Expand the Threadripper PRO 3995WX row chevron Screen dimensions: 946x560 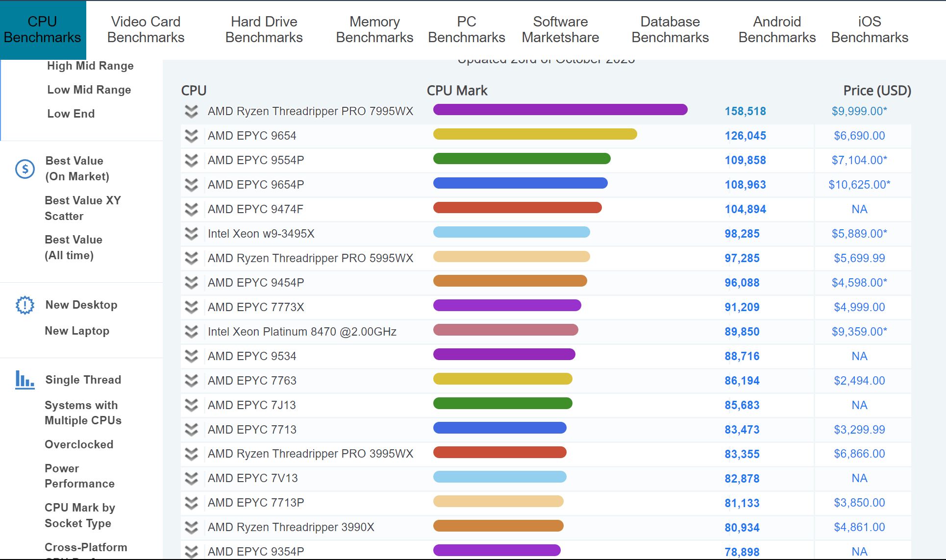tap(191, 454)
